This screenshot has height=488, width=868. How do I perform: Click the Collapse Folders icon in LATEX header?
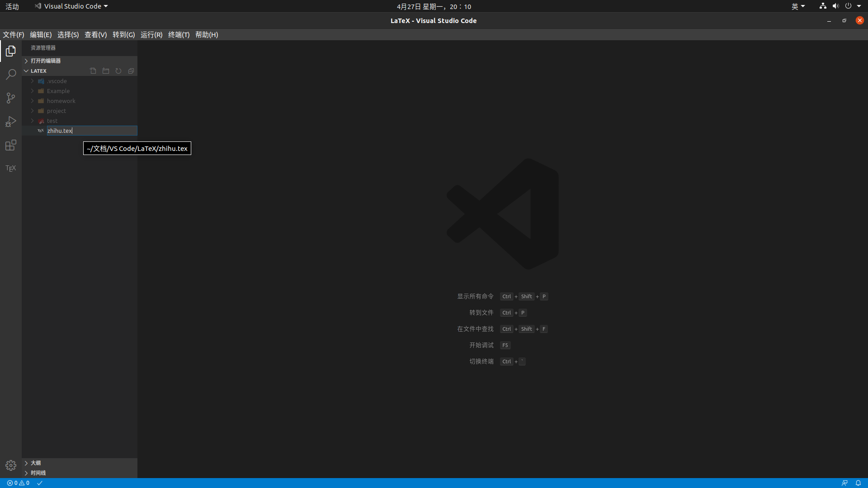click(131, 70)
